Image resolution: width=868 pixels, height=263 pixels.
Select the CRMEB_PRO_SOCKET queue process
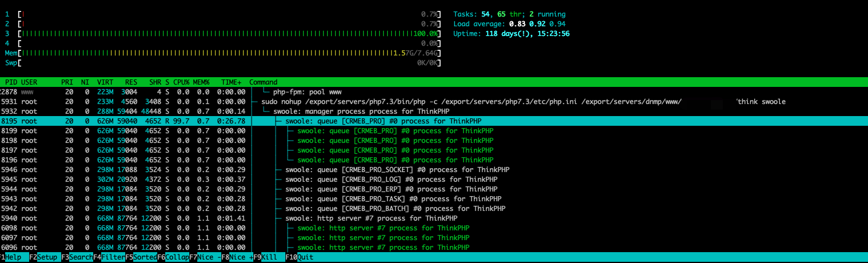(x=434, y=169)
